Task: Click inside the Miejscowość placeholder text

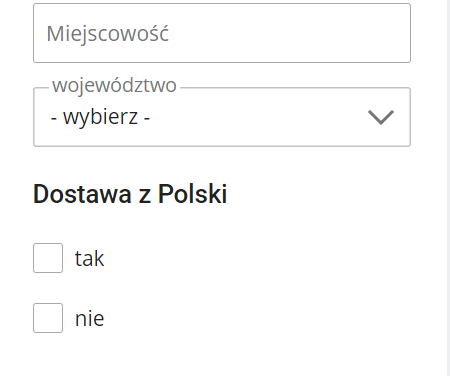Action: (x=108, y=34)
